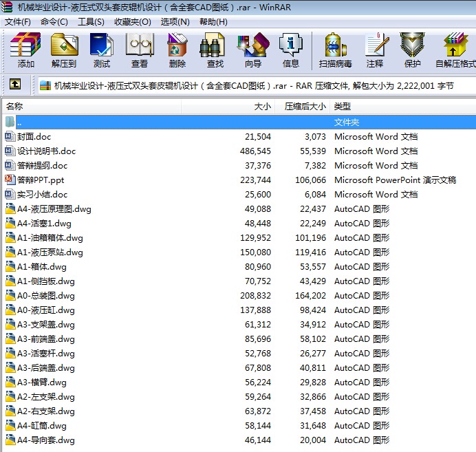Click the Word icon of 设计说明书.doc
Viewport: 476px width, 452px height.
(10, 151)
